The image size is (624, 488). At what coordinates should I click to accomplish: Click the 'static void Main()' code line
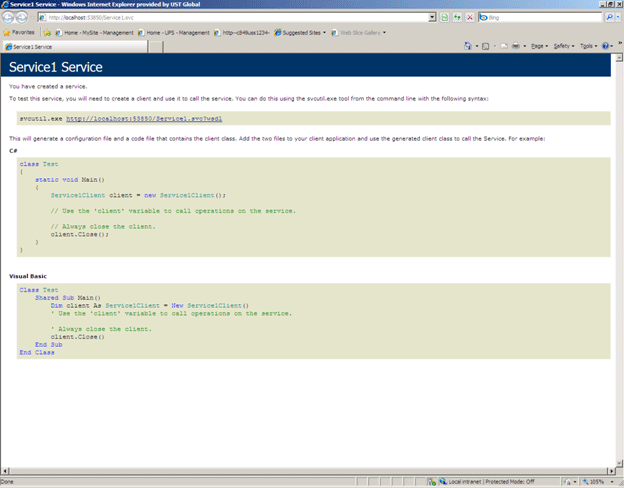[x=70, y=180]
